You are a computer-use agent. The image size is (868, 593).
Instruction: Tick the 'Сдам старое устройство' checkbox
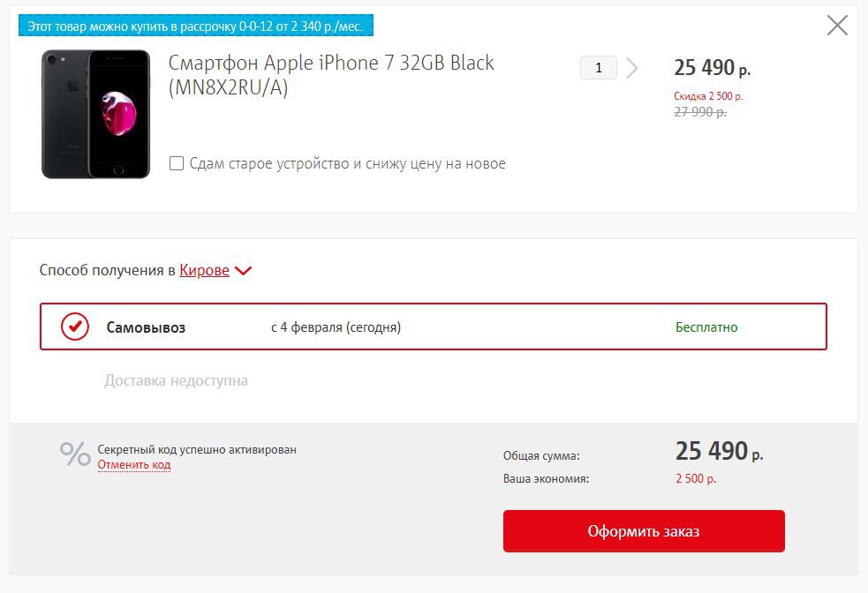(x=177, y=163)
